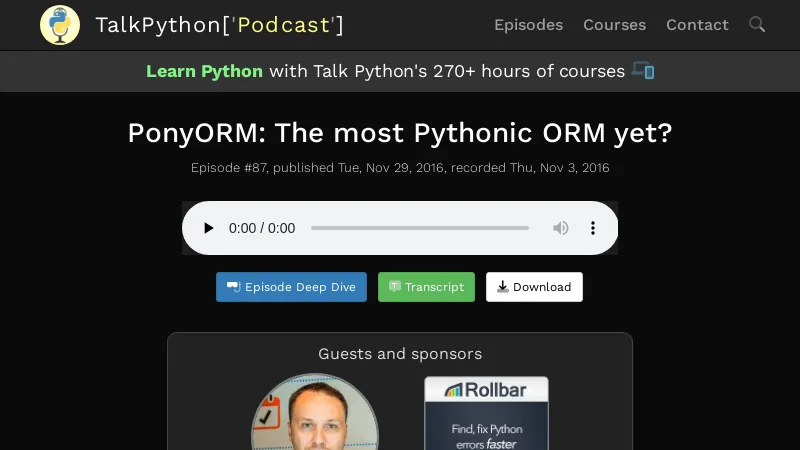
Task: Open Courses from the top navigation
Action: click(x=614, y=25)
